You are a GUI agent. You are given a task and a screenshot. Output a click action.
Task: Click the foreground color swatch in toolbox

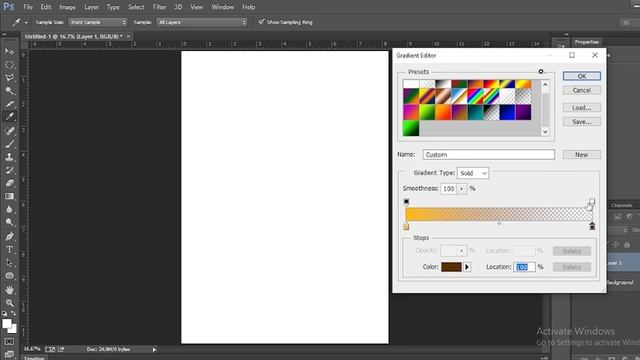[7, 324]
